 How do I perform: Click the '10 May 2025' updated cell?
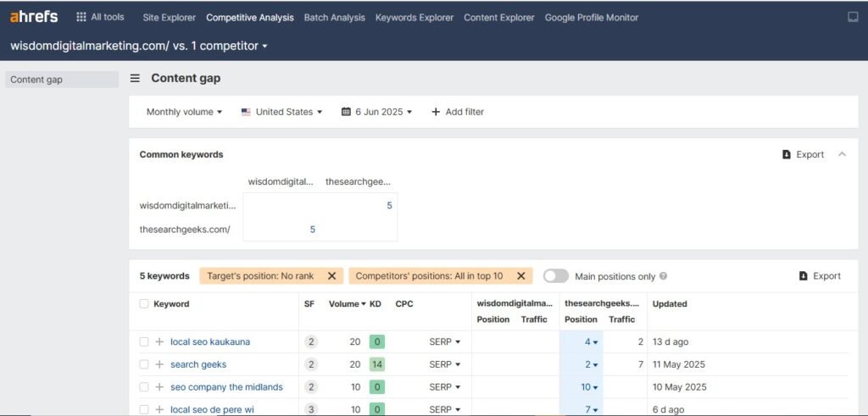679,387
